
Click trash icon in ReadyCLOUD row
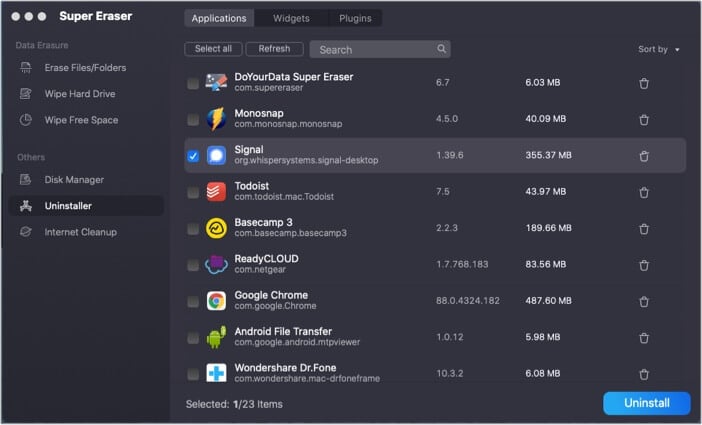tap(644, 265)
